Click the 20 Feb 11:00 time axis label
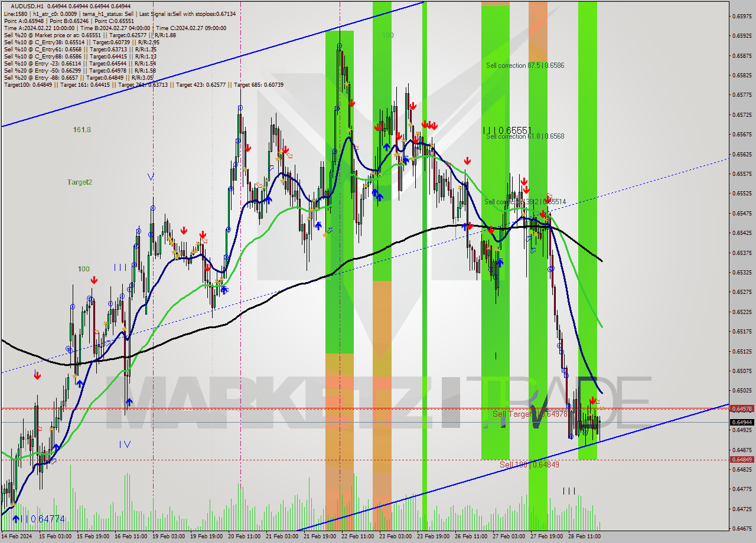The width and height of the screenshot is (756, 543). pos(244,537)
